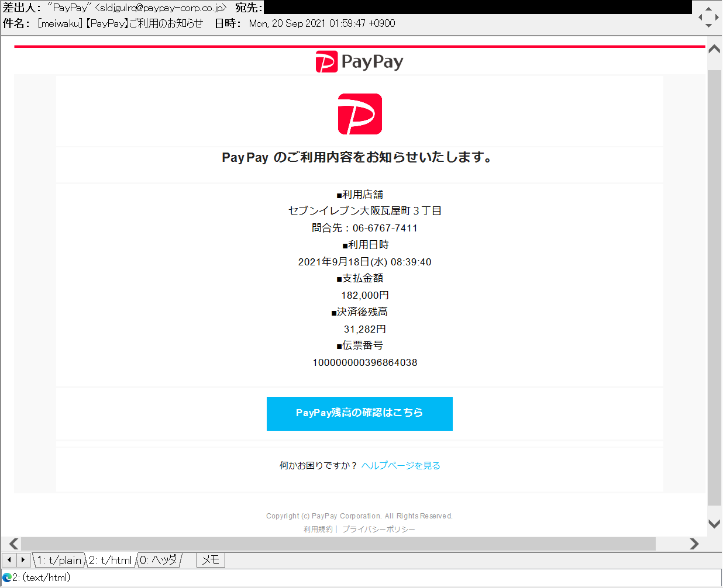Click the ■利用日時 label

click(x=365, y=245)
